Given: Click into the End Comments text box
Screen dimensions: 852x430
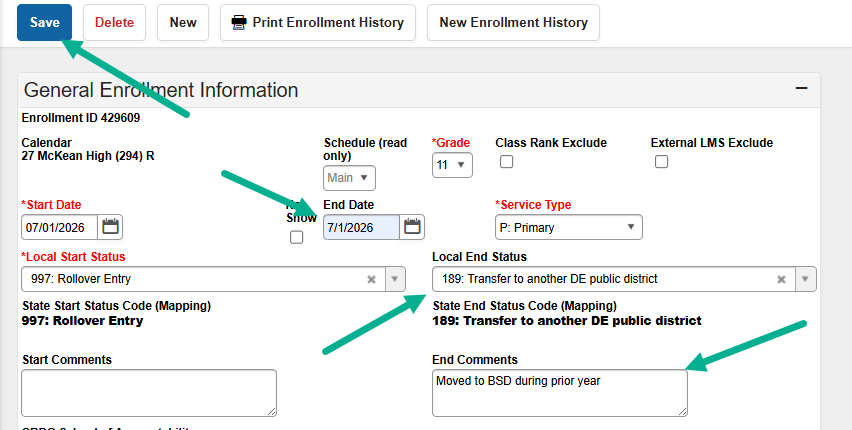Looking at the screenshot, I should 560,393.
